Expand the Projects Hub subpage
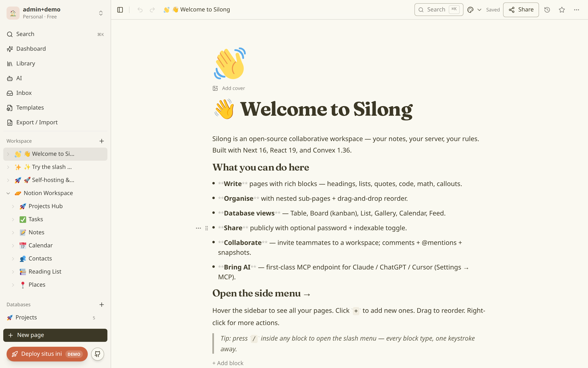588x368 pixels. [x=13, y=206]
